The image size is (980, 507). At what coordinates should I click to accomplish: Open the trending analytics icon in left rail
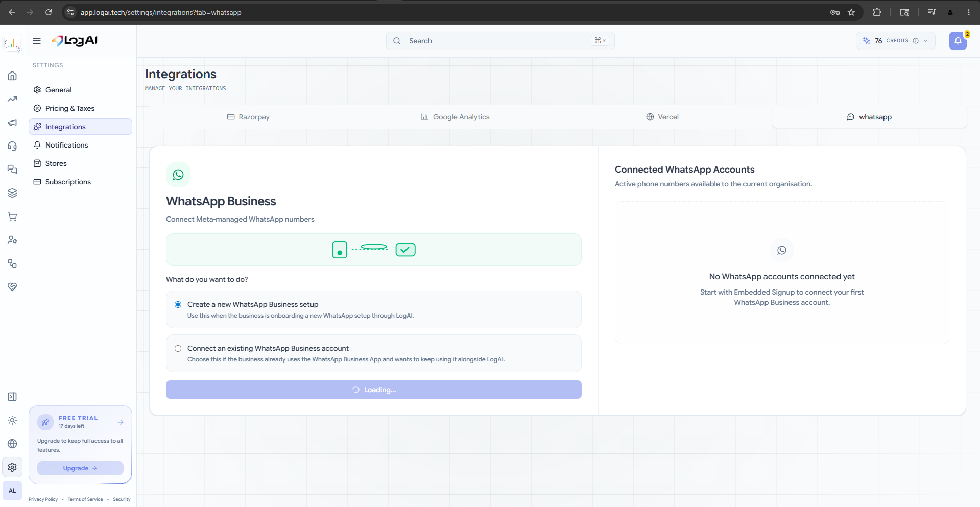point(12,99)
